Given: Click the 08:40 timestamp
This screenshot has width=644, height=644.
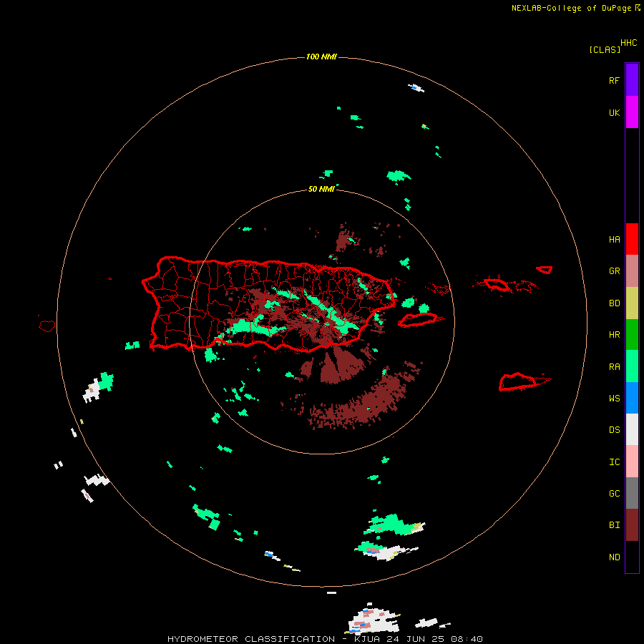Looking at the screenshot, I should tap(467, 639).
